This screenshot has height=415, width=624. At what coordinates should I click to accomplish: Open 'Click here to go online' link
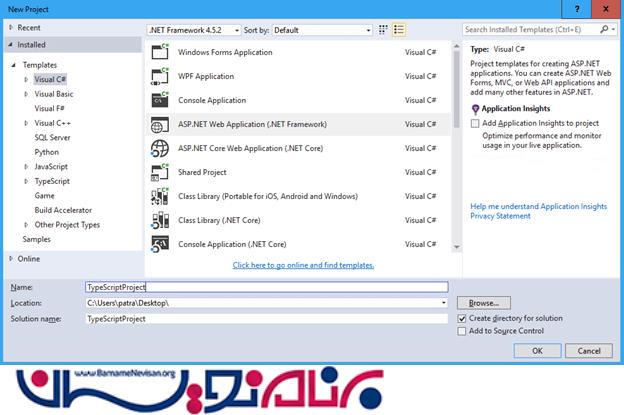(303, 265)
